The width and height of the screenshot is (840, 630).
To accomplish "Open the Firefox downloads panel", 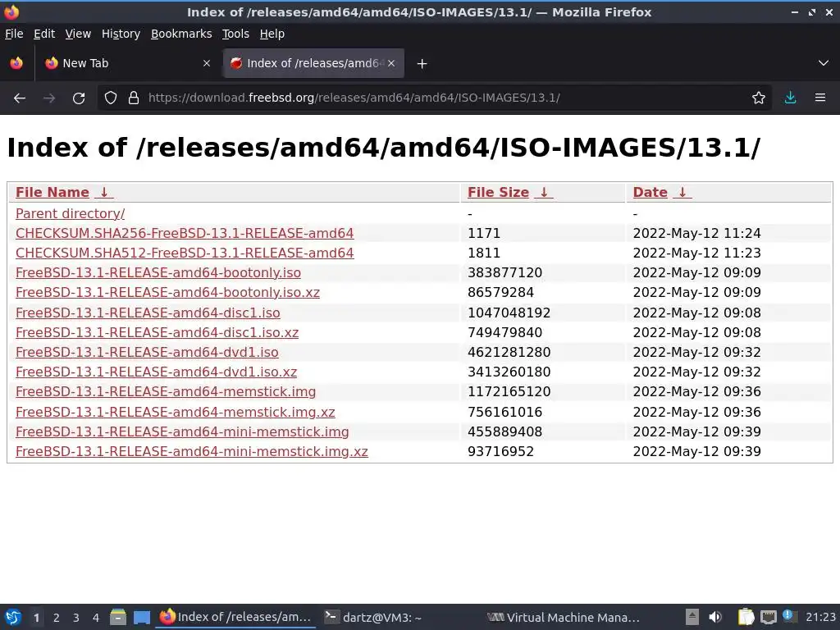I will (790, 98).
